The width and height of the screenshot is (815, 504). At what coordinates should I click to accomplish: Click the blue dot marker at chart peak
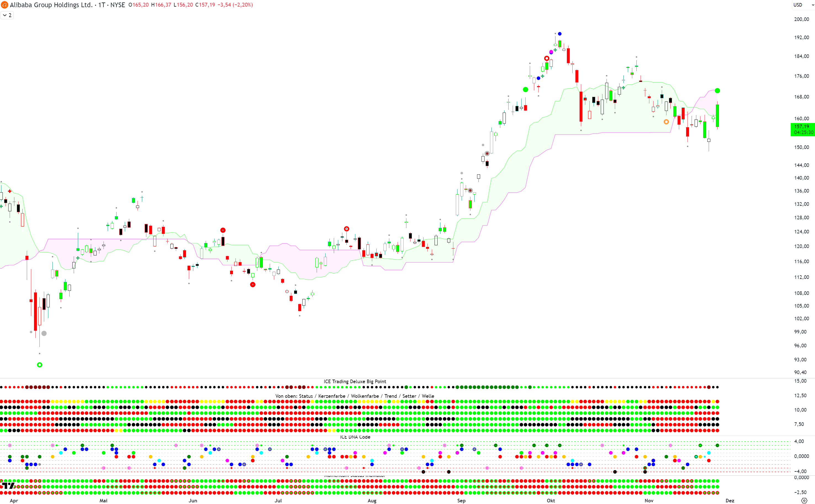click(560, 34)
